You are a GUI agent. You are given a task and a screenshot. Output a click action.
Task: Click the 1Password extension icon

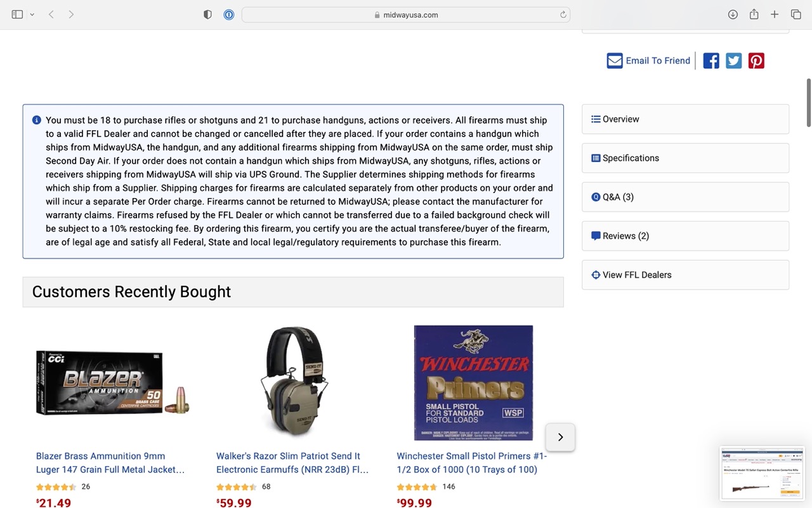point(229,15)
